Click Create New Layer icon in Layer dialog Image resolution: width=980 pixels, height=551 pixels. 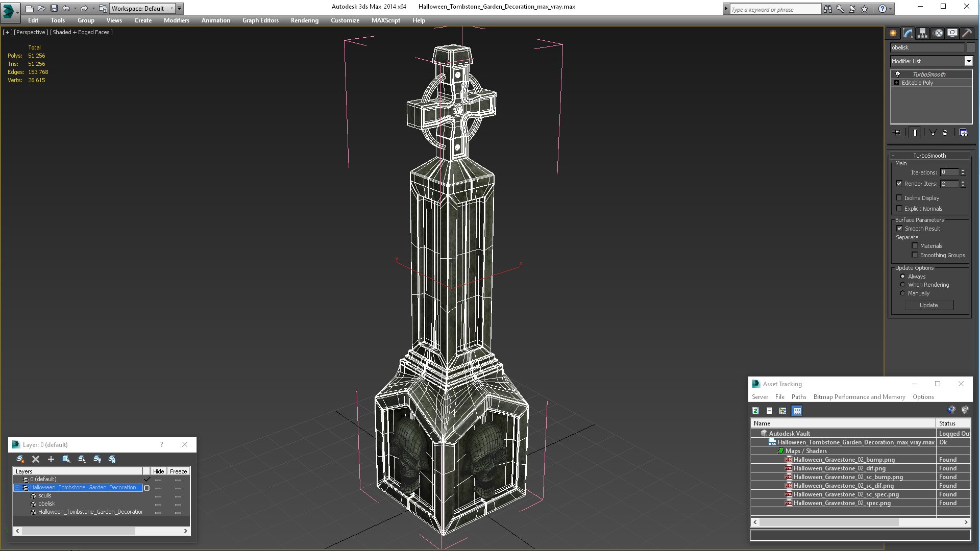[20, 459]
